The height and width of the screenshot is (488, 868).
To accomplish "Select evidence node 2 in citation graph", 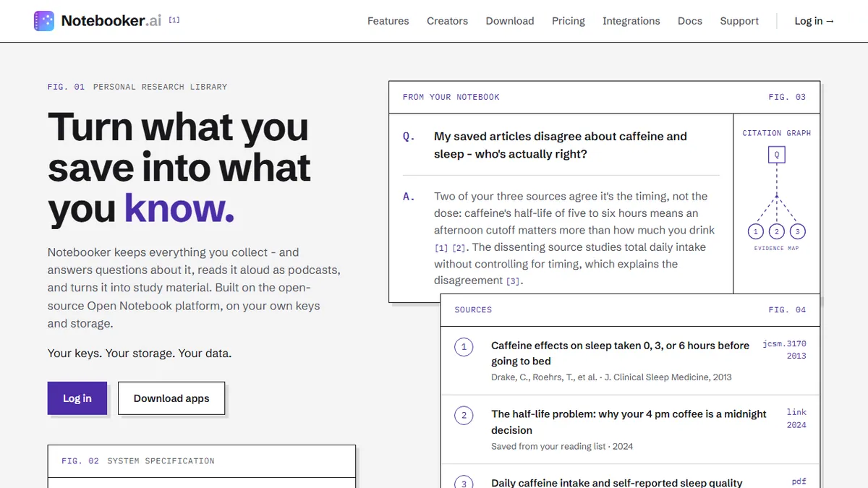I will (x=777, y=231).
